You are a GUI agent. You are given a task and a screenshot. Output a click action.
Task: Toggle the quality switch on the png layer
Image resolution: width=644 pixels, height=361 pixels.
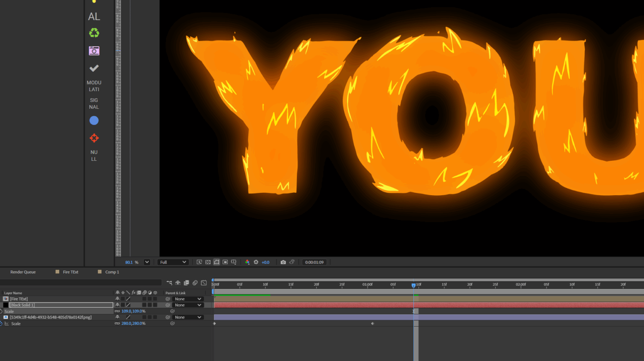(128, 317)
